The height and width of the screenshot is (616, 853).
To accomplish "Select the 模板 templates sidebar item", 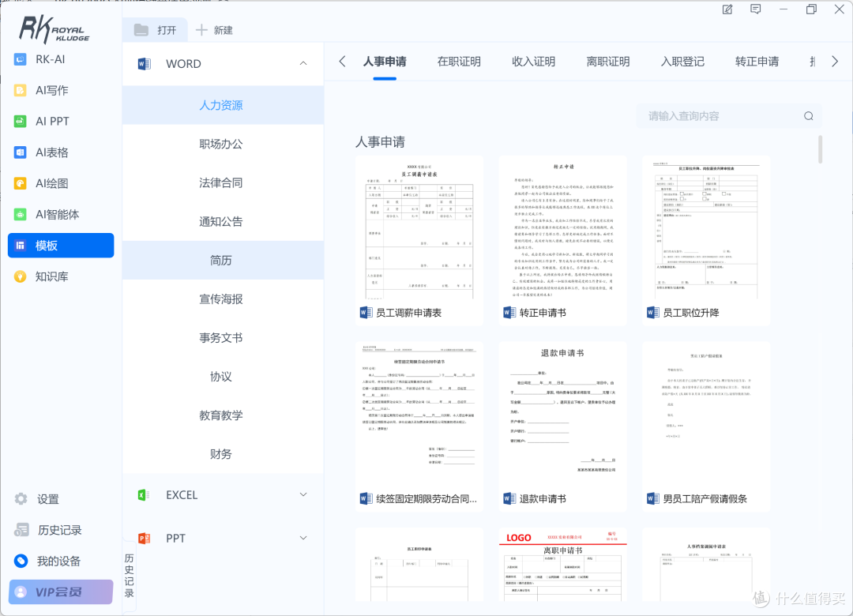I will tap(61, 246).
